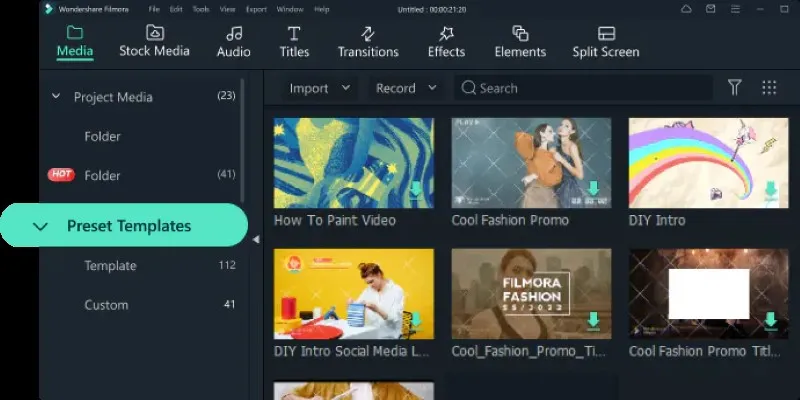Open the Split Screen tab
Viewport: 800px width, 400px height.
(x=606, y=42)
